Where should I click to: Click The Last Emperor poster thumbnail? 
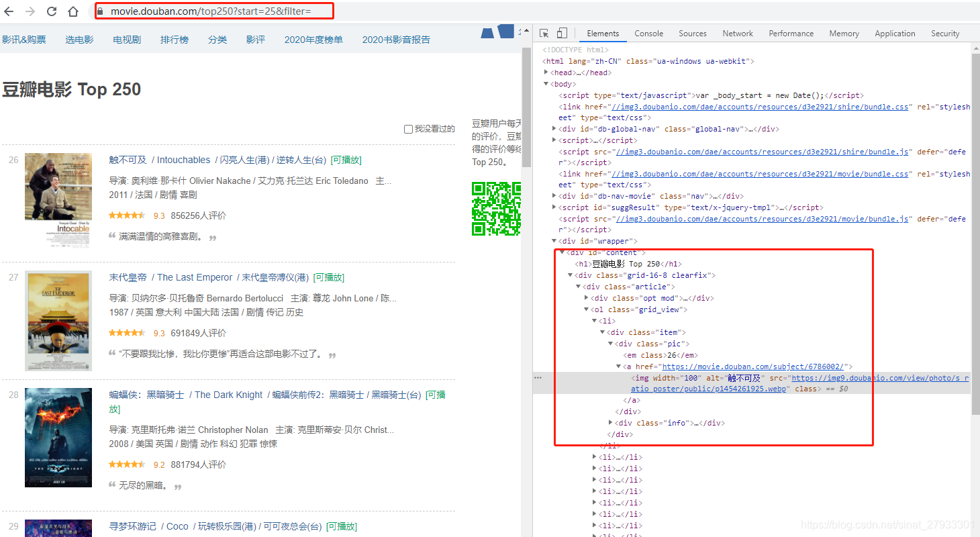pyautogui.click(x=58, y=321)
